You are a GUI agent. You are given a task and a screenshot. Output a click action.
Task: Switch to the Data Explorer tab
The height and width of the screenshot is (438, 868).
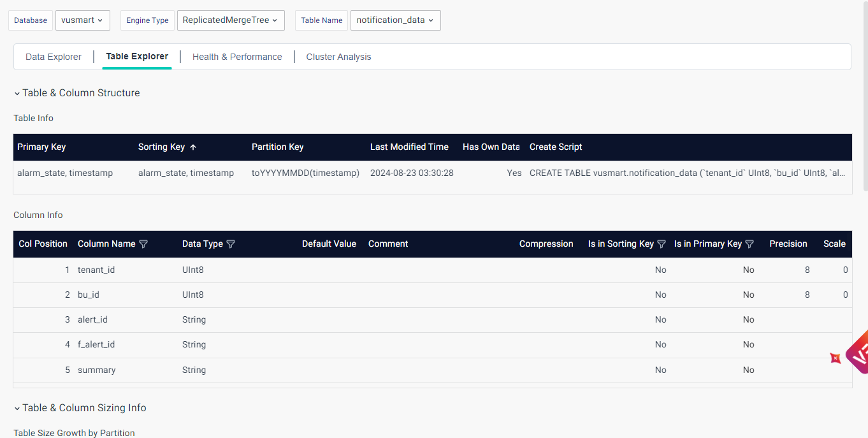(x=54, y=57)
